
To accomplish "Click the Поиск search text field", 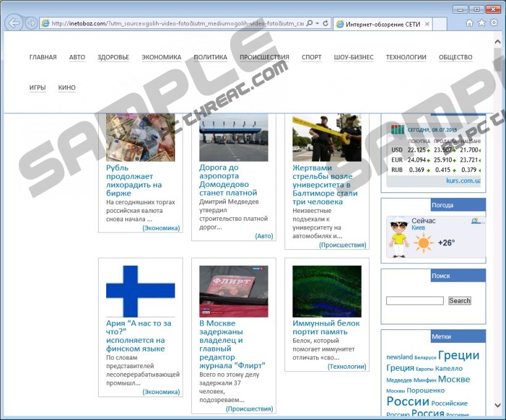I will pyautogui.click(x=414, y=301).
